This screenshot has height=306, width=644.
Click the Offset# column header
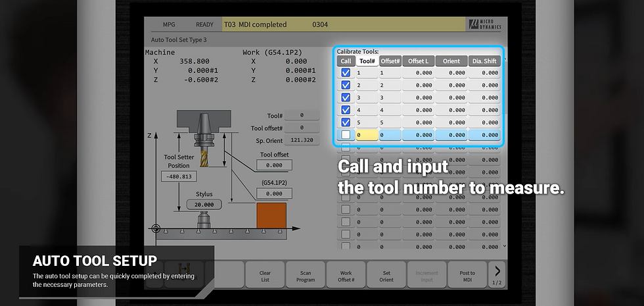[x=390, y=61]
